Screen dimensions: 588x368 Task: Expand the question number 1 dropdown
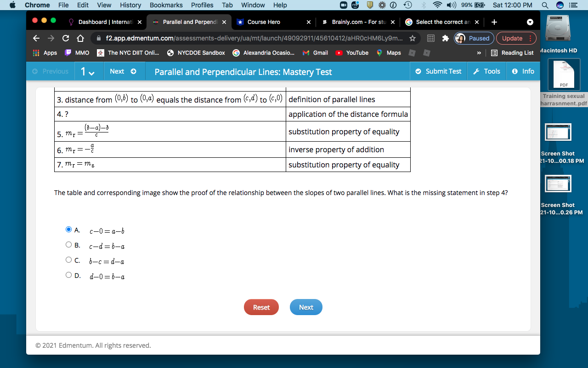[87, 71]
